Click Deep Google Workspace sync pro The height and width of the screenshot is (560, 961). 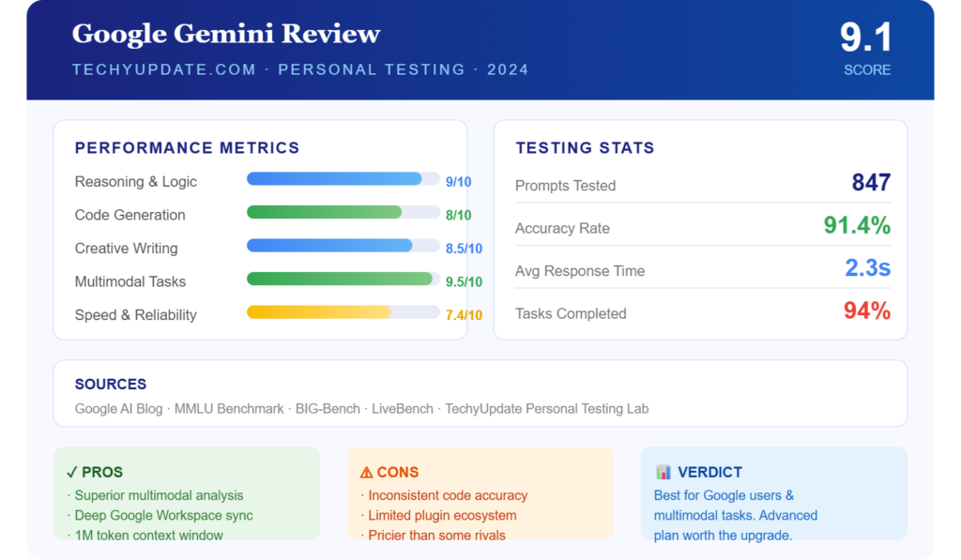coord(163,515)
